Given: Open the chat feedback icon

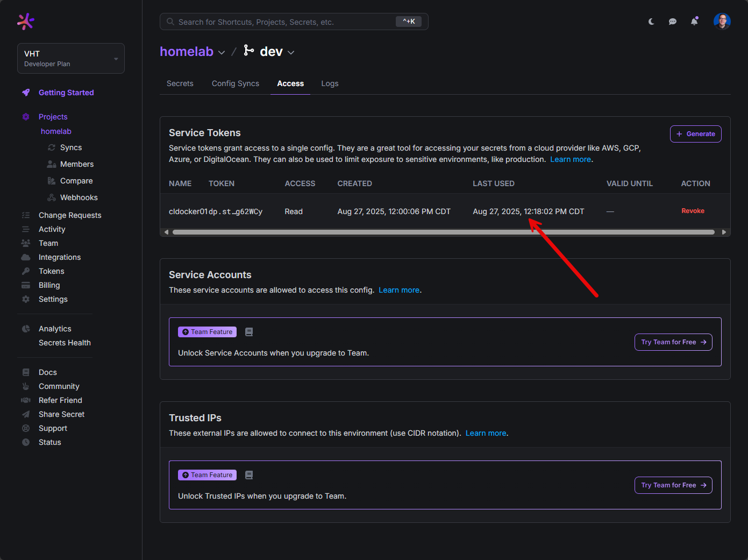Looking at the screenshot, I should [x=673, y=22].
